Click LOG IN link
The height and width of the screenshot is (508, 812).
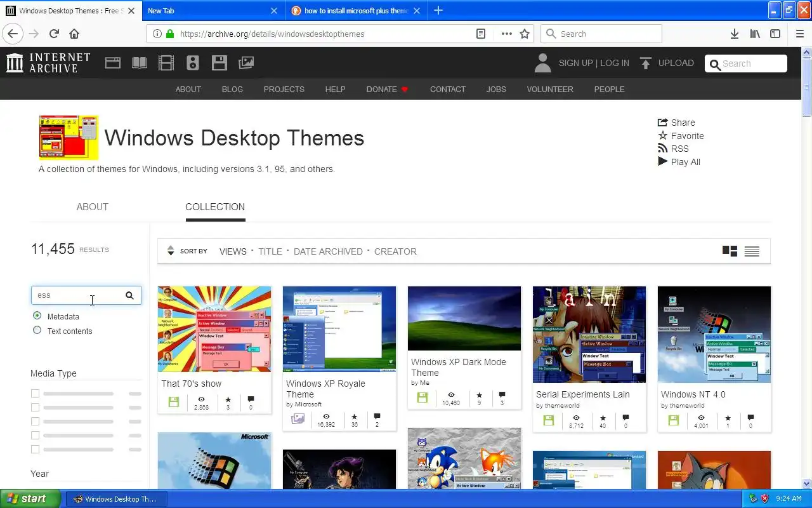point(615,63)
